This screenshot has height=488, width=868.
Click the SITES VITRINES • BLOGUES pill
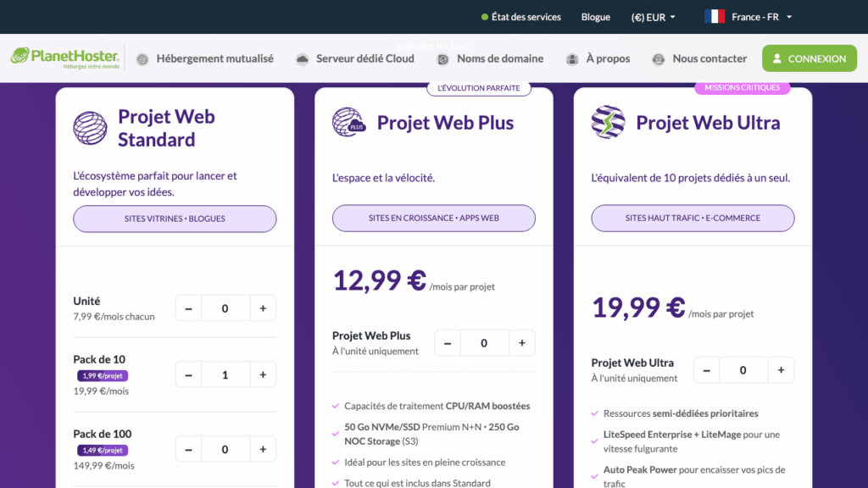[x=175, y=219]
